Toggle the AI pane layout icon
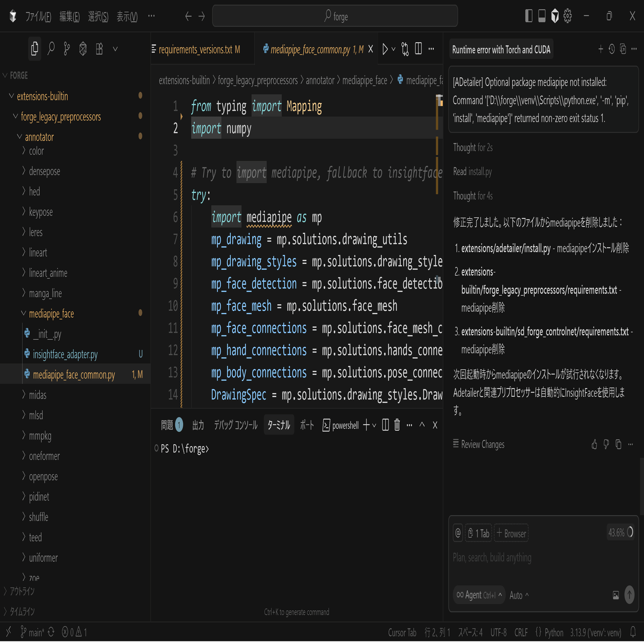Image resolution: width=644 pixels, height=644 pixels. click(x=555, y=16)
